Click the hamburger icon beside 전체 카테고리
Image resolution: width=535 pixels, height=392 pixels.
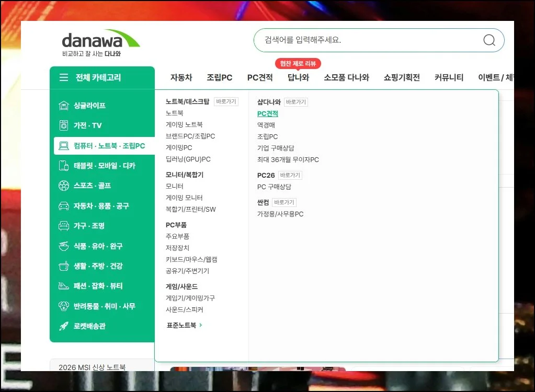coord(64,77)
